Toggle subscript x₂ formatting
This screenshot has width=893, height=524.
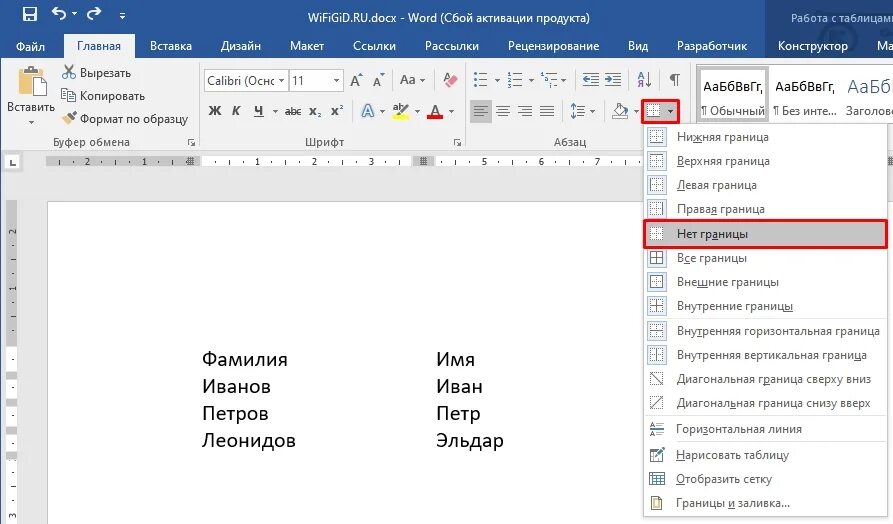[315, 111]
